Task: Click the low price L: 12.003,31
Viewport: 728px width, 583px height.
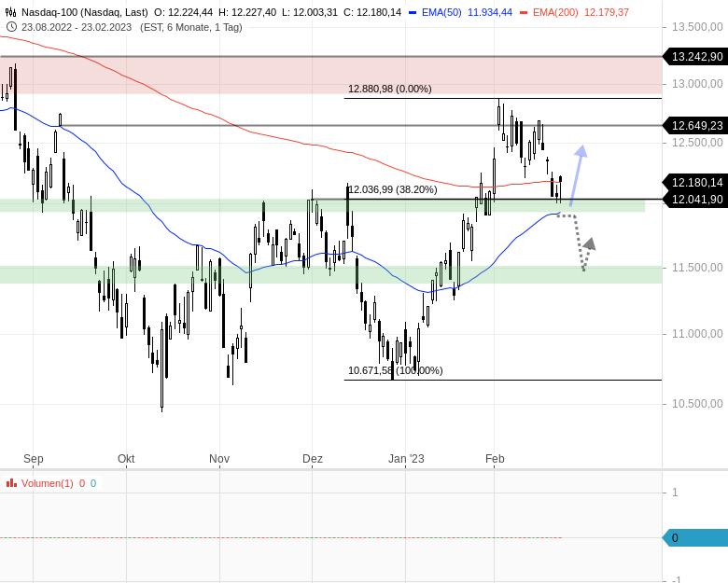Action: [x=310, y=12]
